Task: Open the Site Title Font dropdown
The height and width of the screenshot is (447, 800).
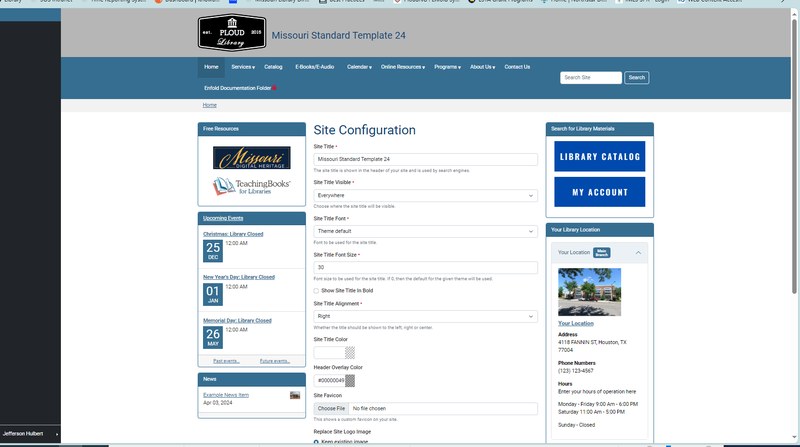Action: [425, 231]
